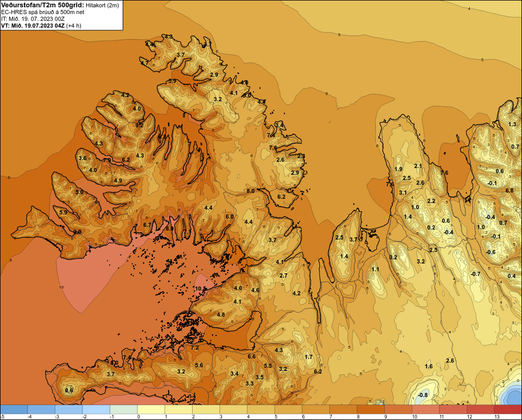Click the 5.6 temperature label
This screenshot has width=522, height=420.
point(199,365)
